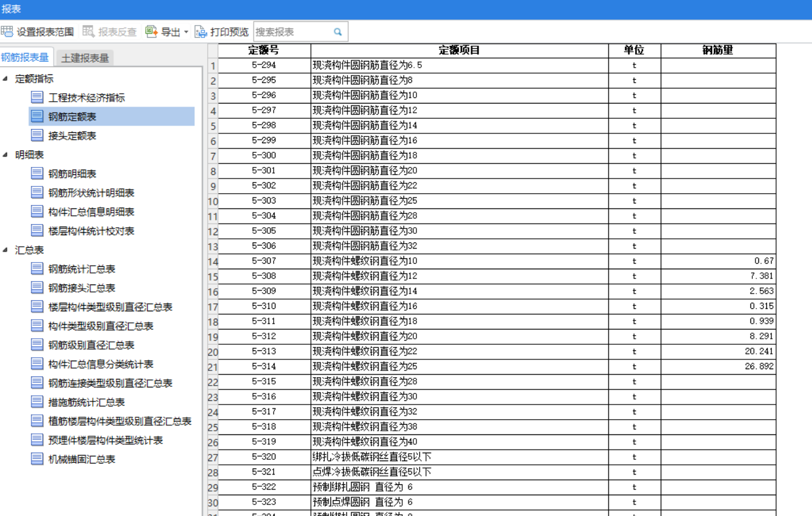This screenshot has height=516, width=812.
Task: Open the 机械锚固汇总表 report
Action: [x=82, y=459]
